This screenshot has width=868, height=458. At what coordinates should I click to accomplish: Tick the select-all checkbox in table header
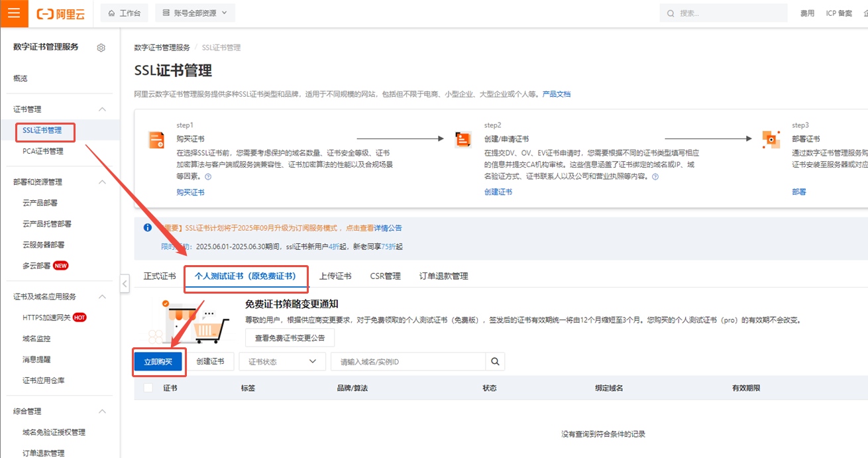[148, 388]
